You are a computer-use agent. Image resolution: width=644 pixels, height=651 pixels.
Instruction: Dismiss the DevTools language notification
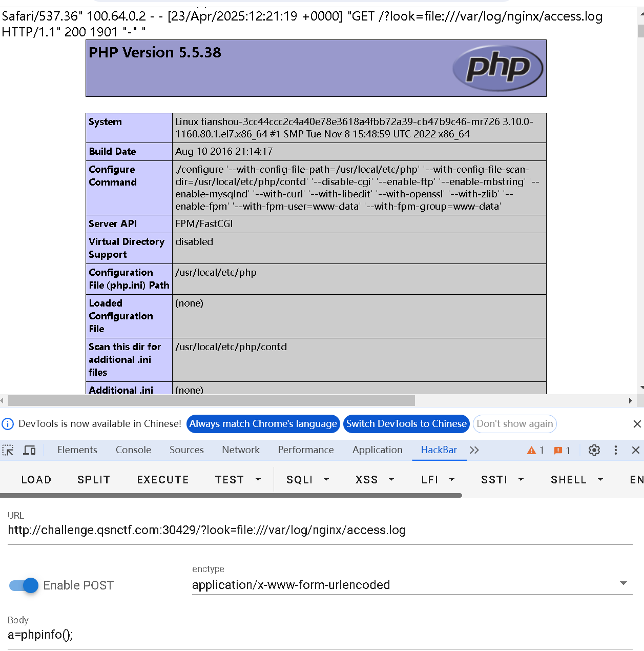point(637,424)
